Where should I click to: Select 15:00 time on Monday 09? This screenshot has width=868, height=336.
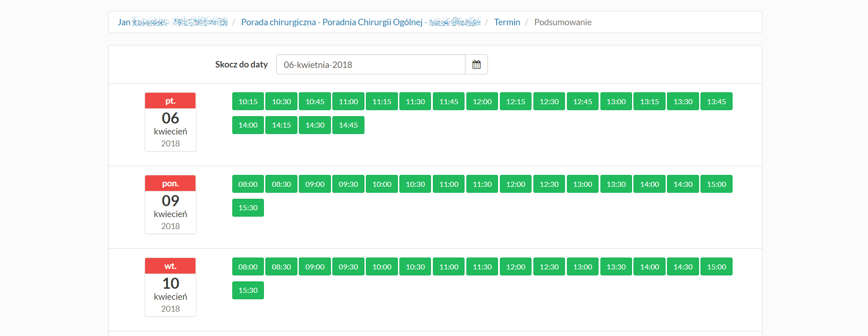(716, 184)
